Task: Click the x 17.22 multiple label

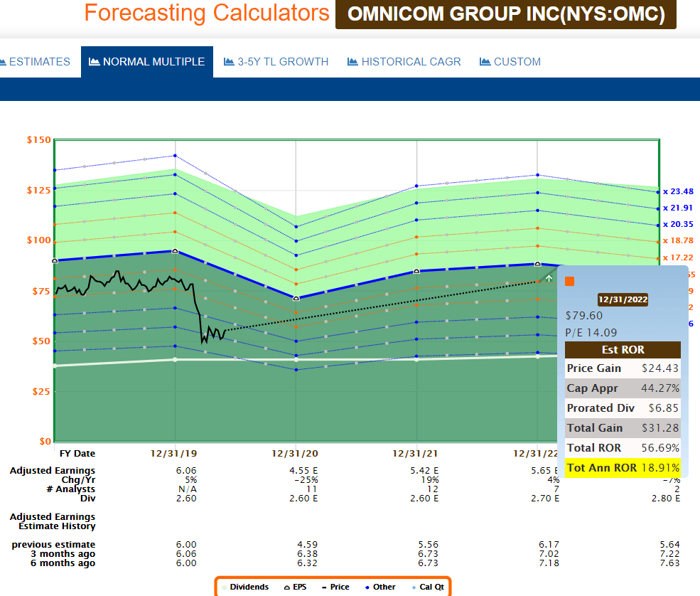Action: click(x=678, y=257)
